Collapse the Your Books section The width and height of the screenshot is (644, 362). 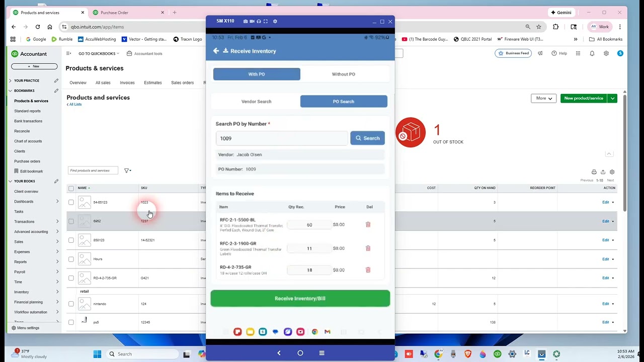pos(10,181)
